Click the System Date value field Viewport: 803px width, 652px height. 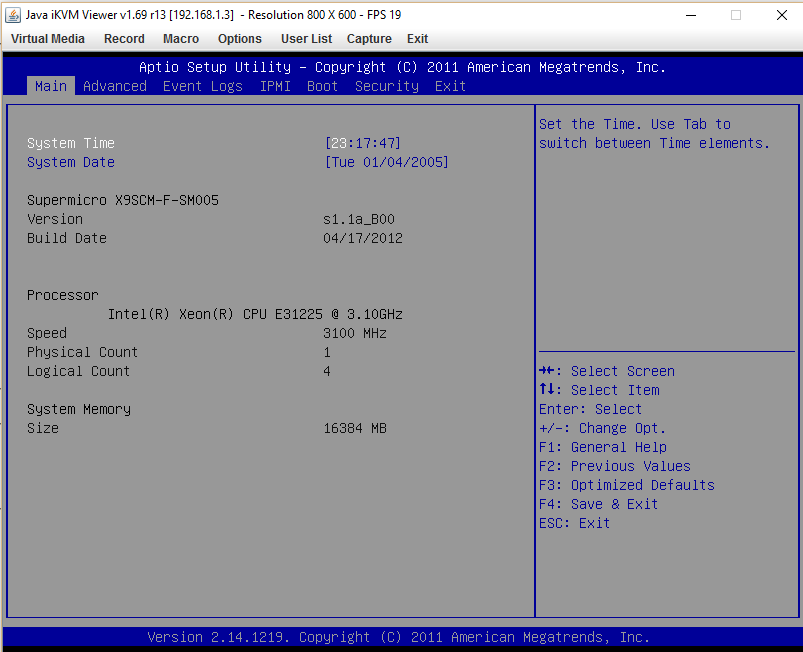point(387,162)
